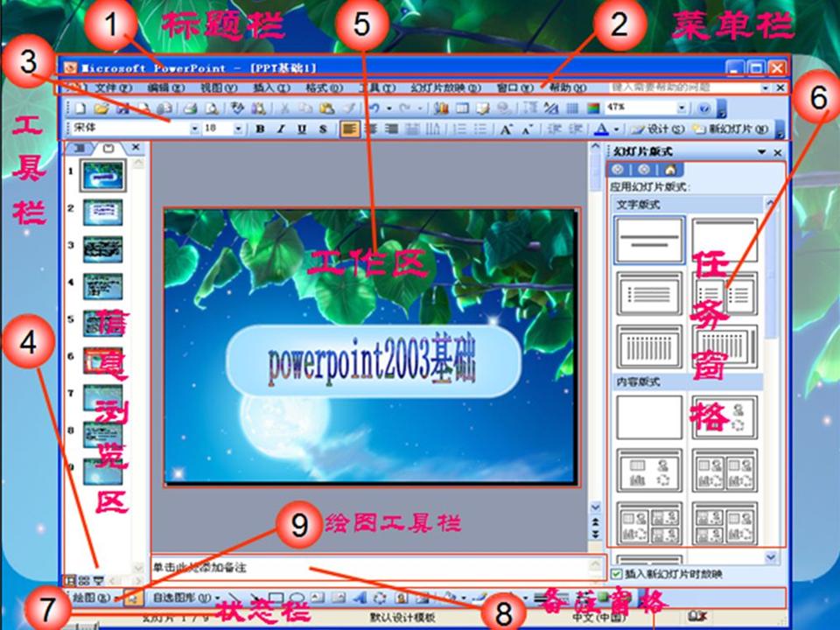840x630 pixels.
Task: Decrease the font size
Action: pos(527,129)
